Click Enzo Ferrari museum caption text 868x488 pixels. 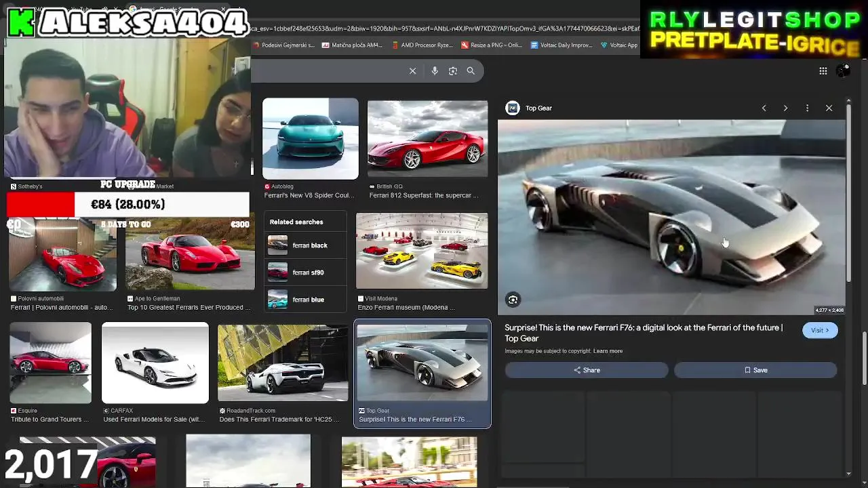tap(407, 307)
